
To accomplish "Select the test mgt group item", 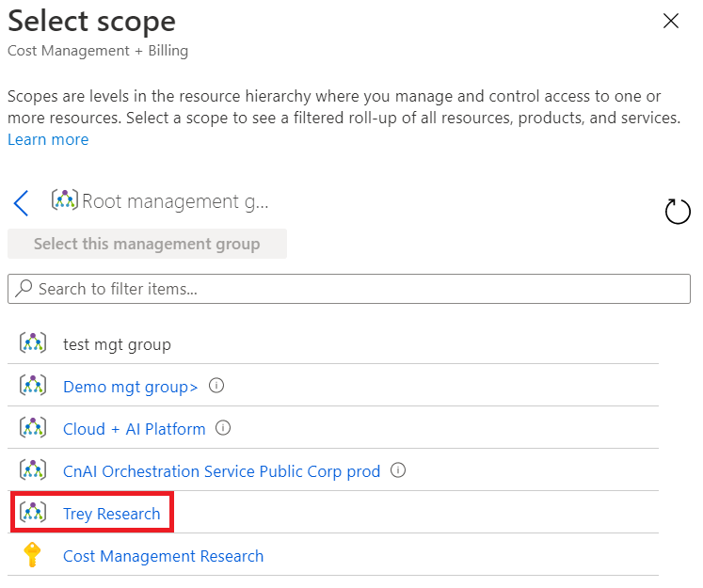I will tap(117, 344).
